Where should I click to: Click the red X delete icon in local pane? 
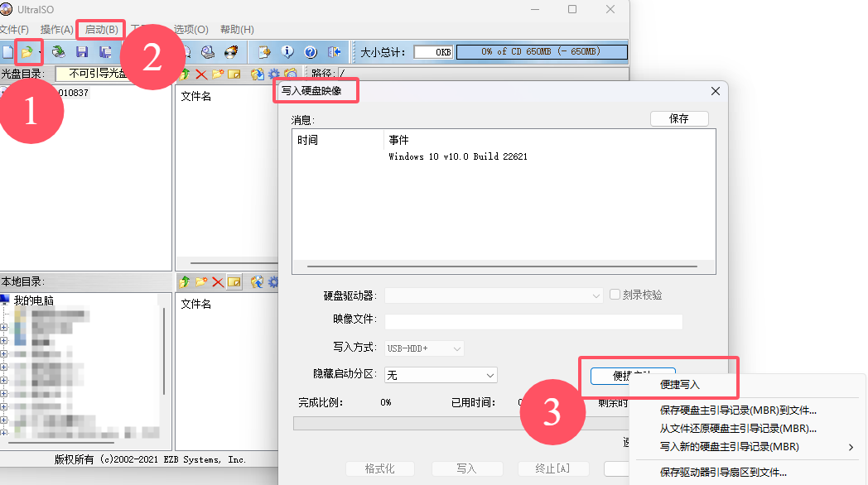(x=218, y=282)
